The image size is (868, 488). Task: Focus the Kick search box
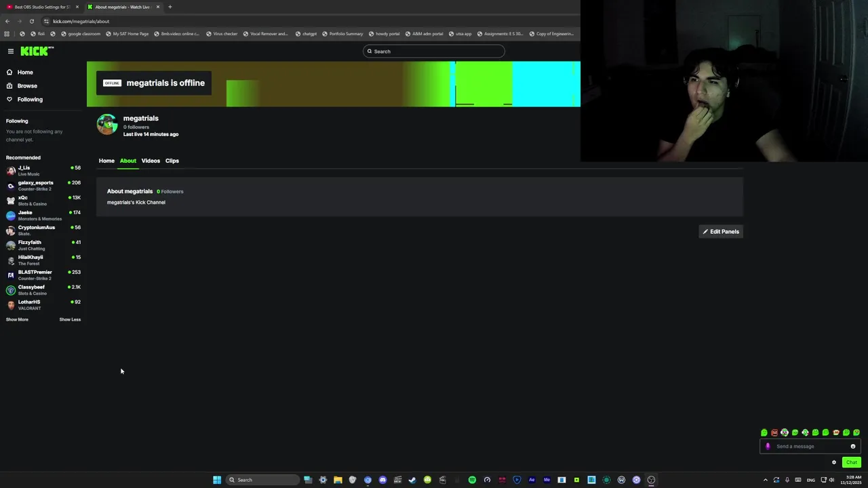coord(434,52)
